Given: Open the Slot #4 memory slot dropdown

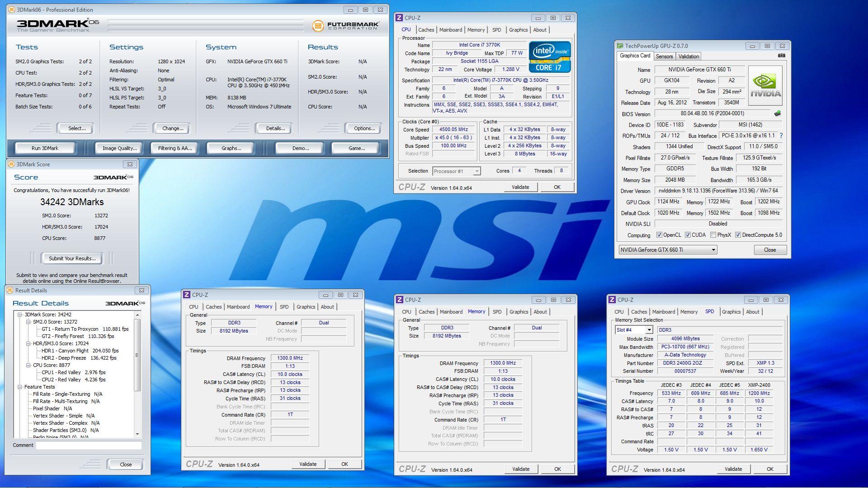Looking at the screenshot, I should [634, 330].
